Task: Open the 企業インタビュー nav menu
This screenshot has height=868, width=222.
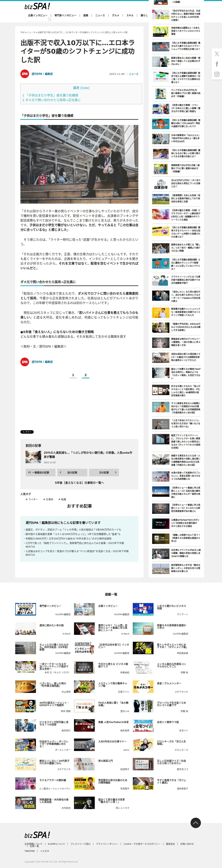Action: 38,15
